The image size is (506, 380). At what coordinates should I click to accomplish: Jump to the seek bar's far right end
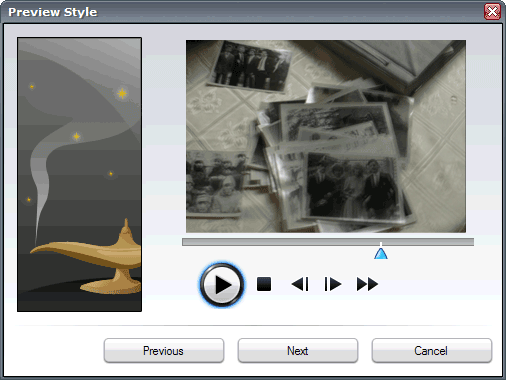[472, 242]
